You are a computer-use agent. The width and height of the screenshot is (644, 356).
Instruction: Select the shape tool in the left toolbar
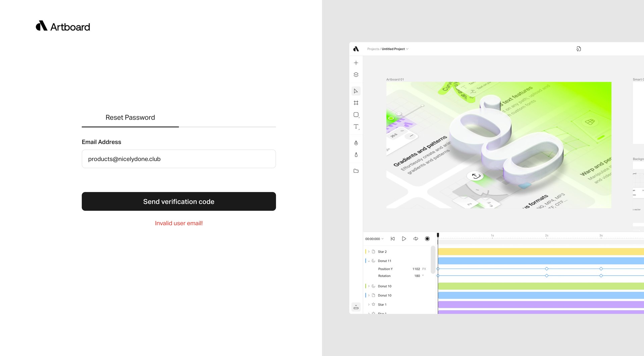click(356, 115)
